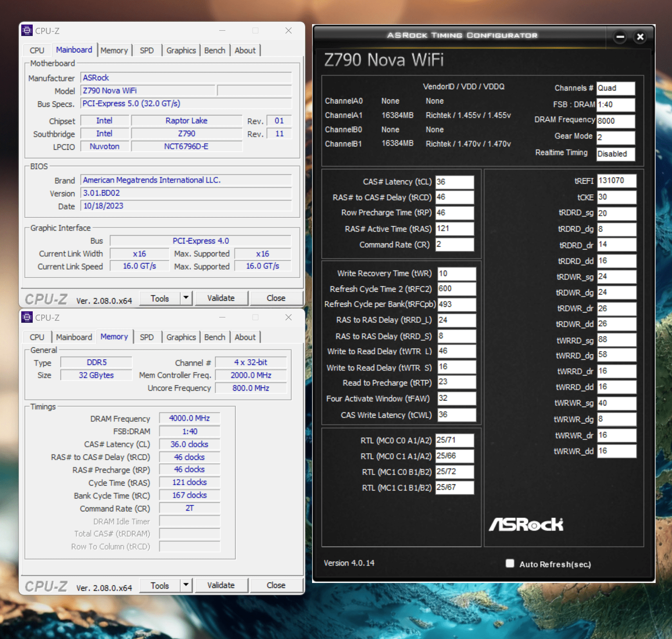Switch to the Mainboard tab in the lower CPU-Z window
The height and width of the screenshot is (639, 672).
point(74,337)
